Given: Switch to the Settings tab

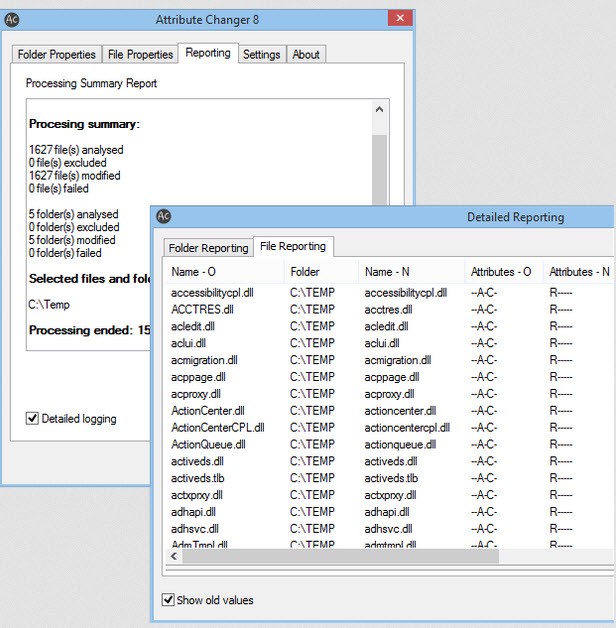Looking at the screenshot, I should coord(262,54).
